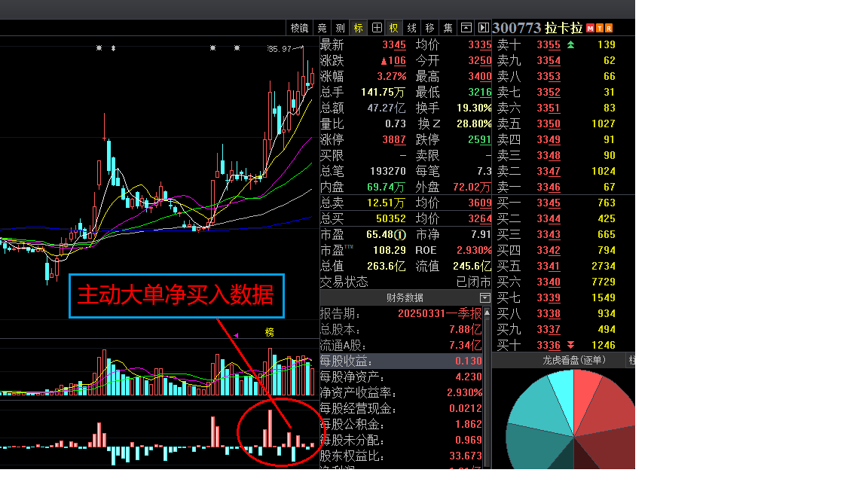This screenshot has height=488, width=868.
Task: Click 卖十 price 3355
Action: (548, 45)
